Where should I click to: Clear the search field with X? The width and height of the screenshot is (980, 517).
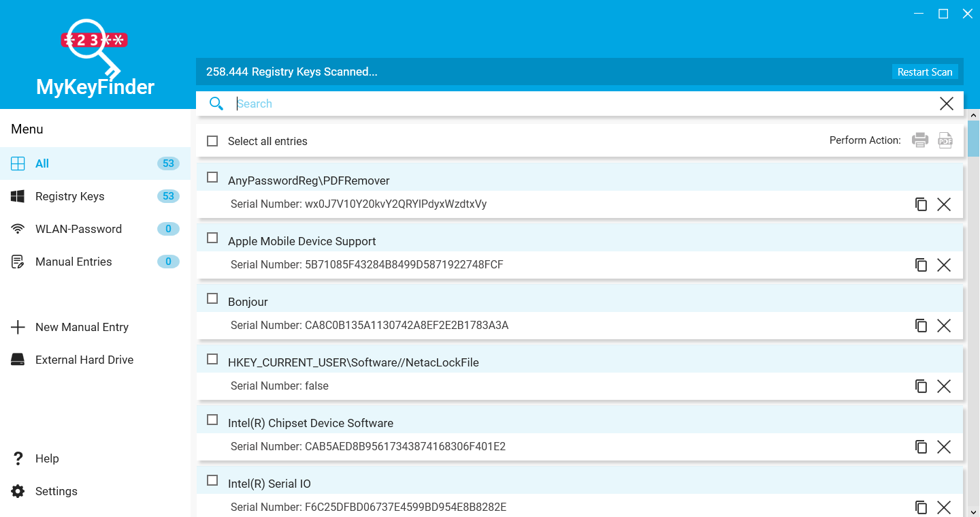[947, 104]
